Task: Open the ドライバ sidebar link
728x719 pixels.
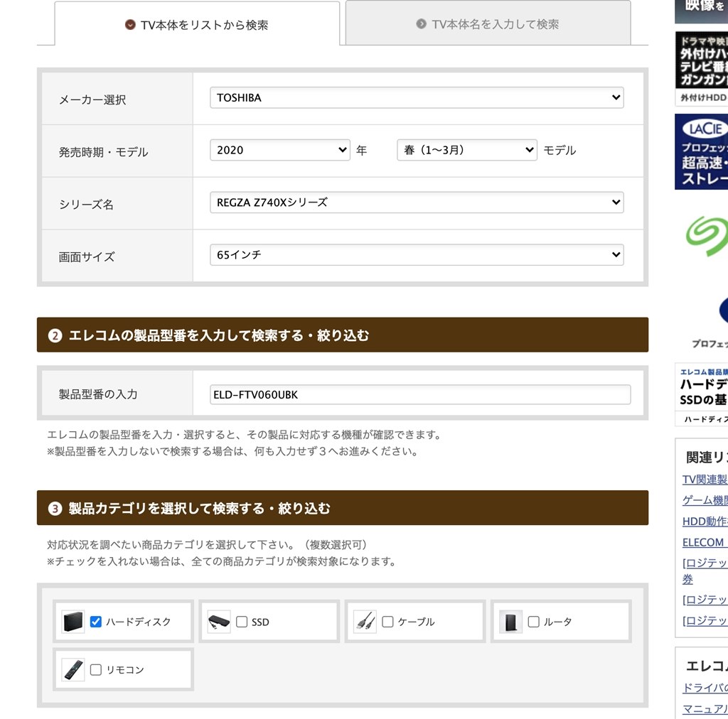Action: 705,688
